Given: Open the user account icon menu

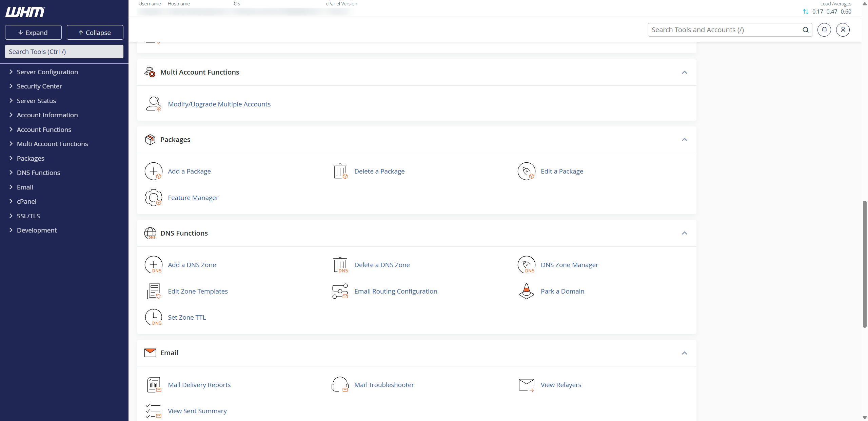Looking at the screenshot, I should pos(843,30).
